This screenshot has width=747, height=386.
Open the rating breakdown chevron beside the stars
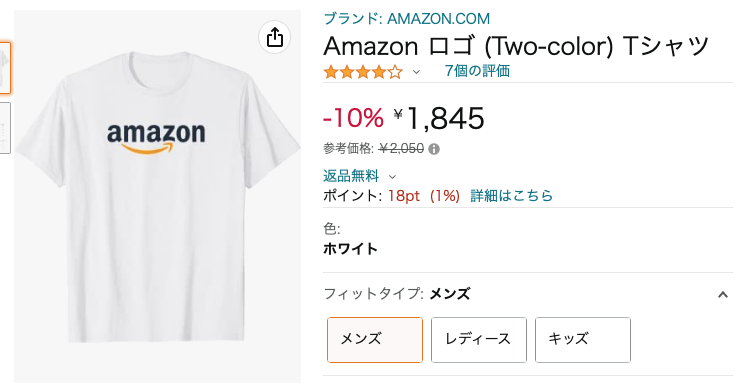[x=416, y=72]
